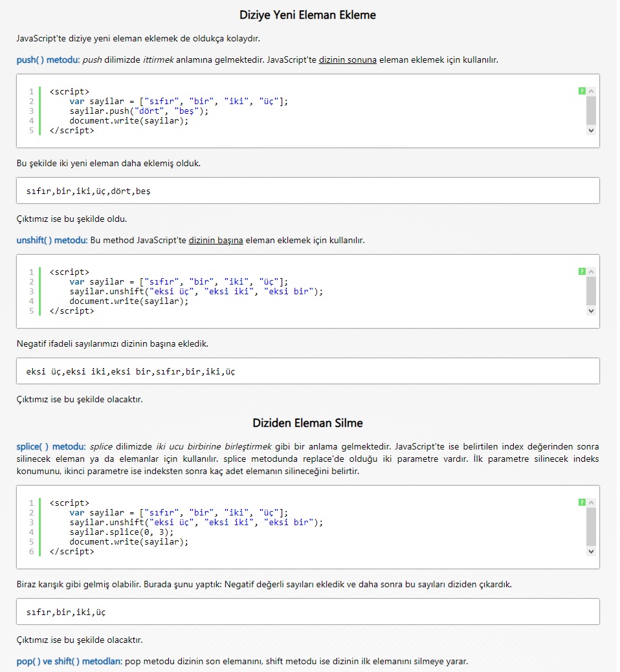620x672 pixels.
Task: Click line number 6 in the splice code block
Action: [x=31, y=552]
